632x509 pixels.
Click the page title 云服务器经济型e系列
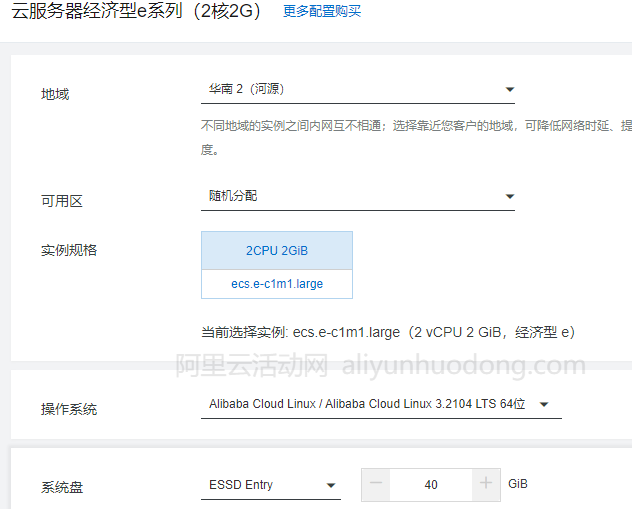pyautogui.click(x=136, y=11)
